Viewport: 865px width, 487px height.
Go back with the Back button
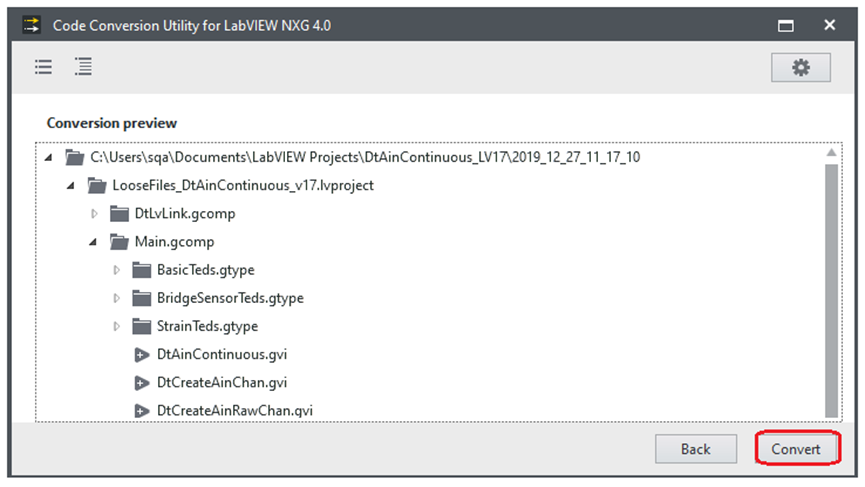[695, 449]
